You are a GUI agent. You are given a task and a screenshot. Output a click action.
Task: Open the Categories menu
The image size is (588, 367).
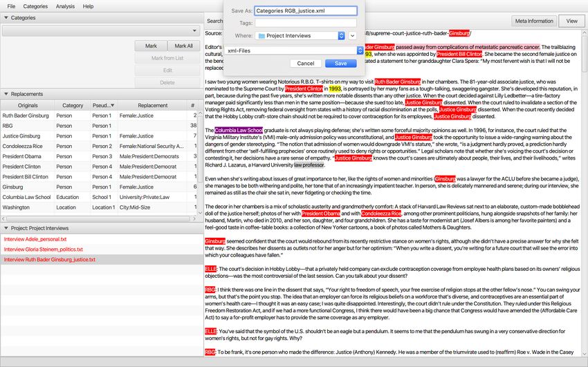(35, 6)
